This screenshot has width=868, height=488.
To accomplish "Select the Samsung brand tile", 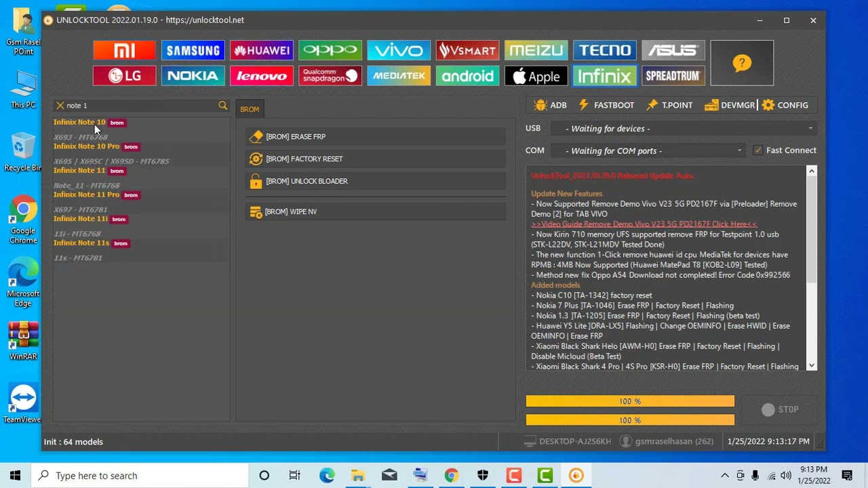I will click(x=193, y=50).
